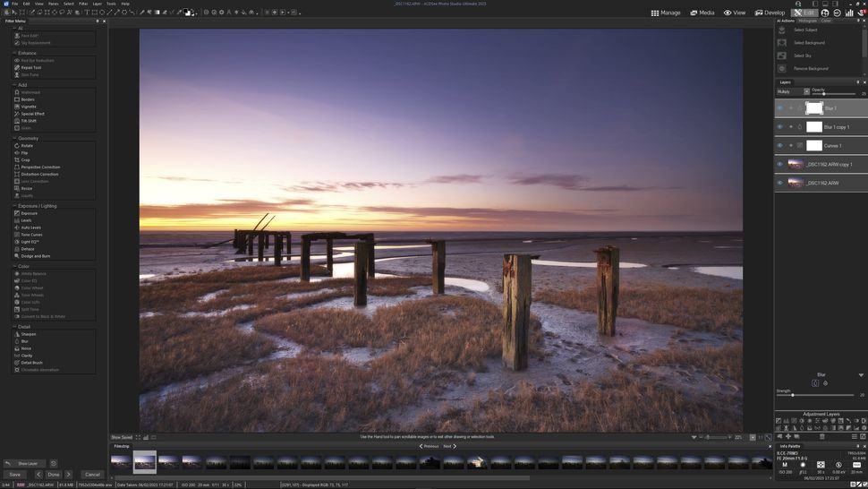Toggle Show Saved below the image
The height and width of the screenshot is (489, 868).
pyautogui.click(x=121, y=437)
